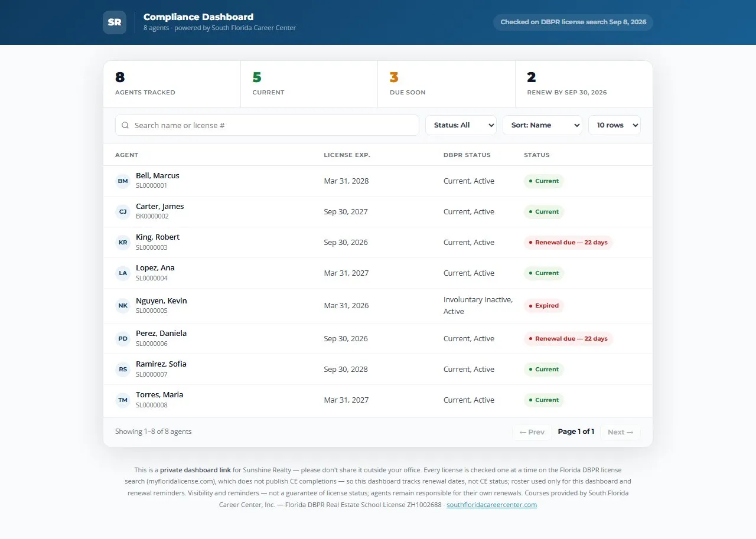Click Renewal due badge for Robert King
This screenshot has width=756, height=539.
568,243
